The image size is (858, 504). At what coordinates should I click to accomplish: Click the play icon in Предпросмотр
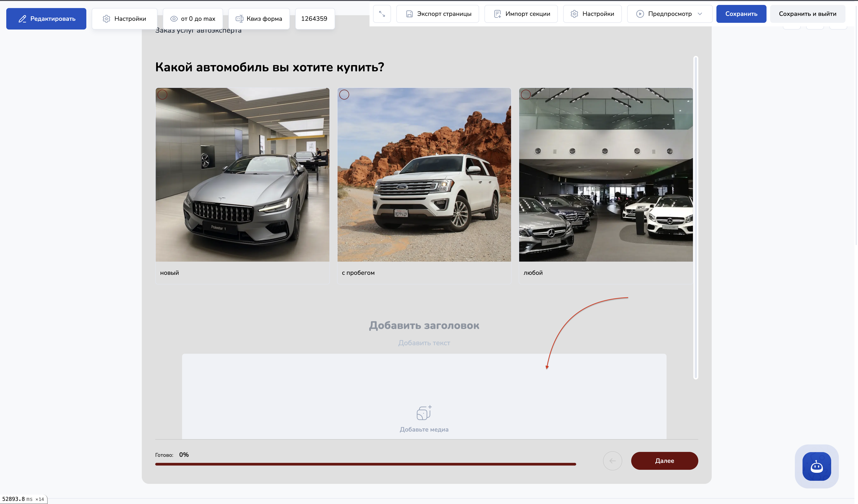point(640,14)
